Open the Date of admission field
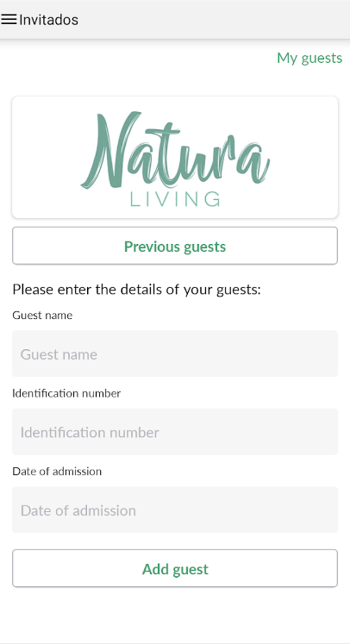This screenshot has height=644, width=350. [x=175, y=510]
